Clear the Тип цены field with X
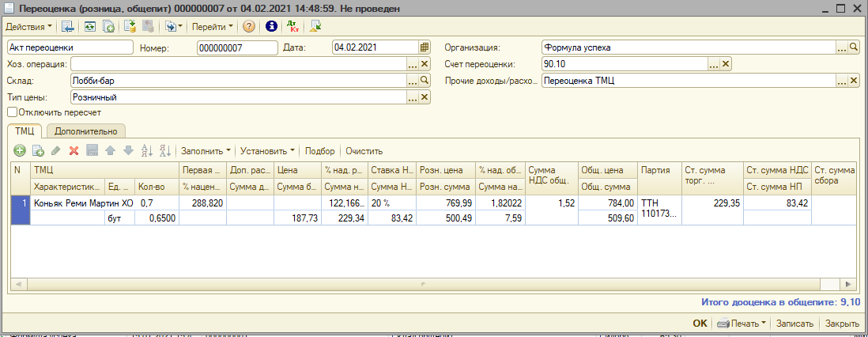This screenshot has width=868, height=337. (425, 97)
